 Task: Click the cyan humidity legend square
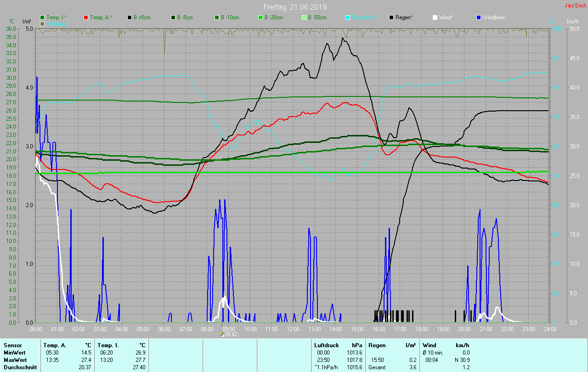347,17
